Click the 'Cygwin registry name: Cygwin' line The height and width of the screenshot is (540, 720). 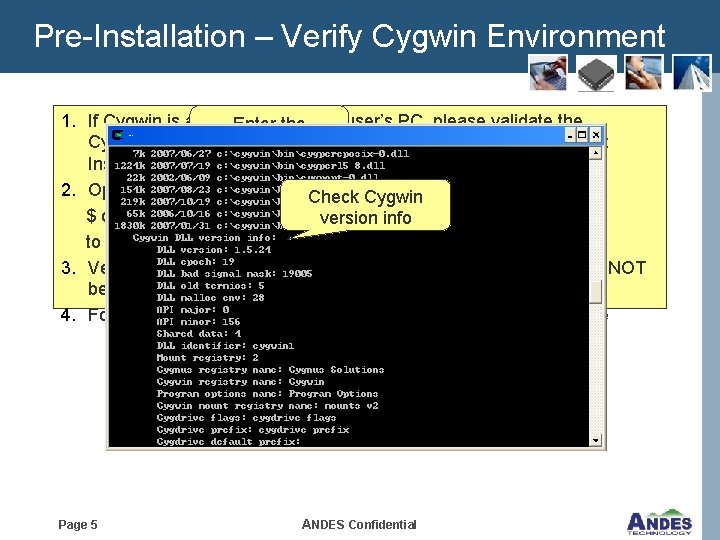coord(241,382)
